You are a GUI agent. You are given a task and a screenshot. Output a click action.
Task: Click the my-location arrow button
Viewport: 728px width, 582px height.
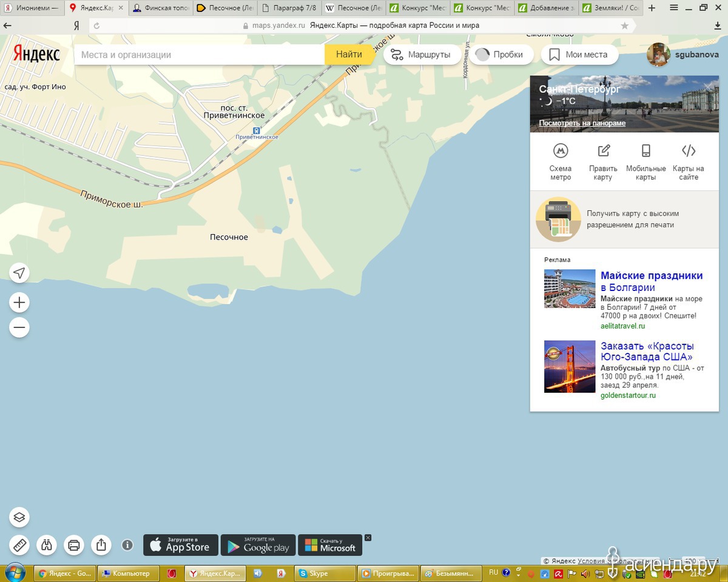click(19, 273)
